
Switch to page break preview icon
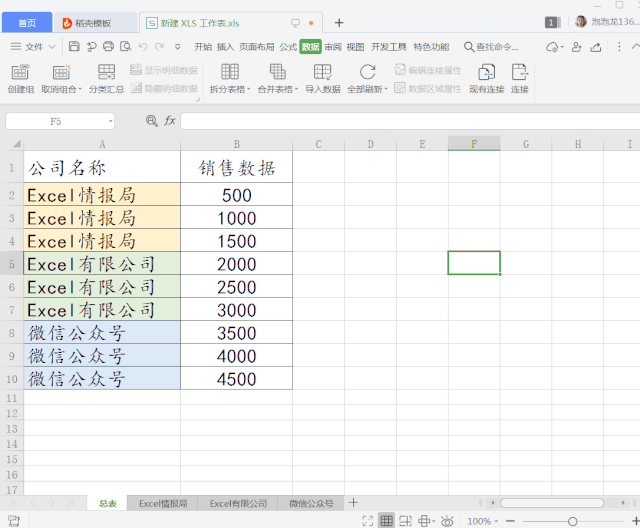click(405, 521)
